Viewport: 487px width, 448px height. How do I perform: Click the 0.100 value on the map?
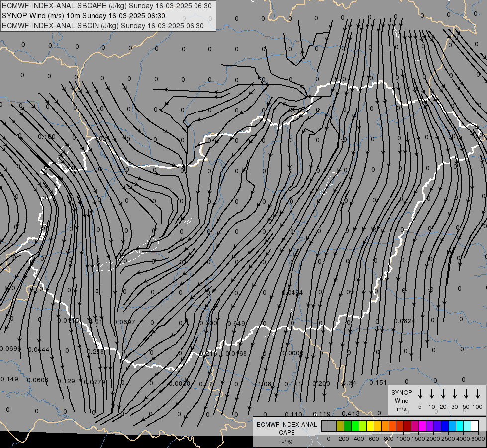tap(47, 137)
